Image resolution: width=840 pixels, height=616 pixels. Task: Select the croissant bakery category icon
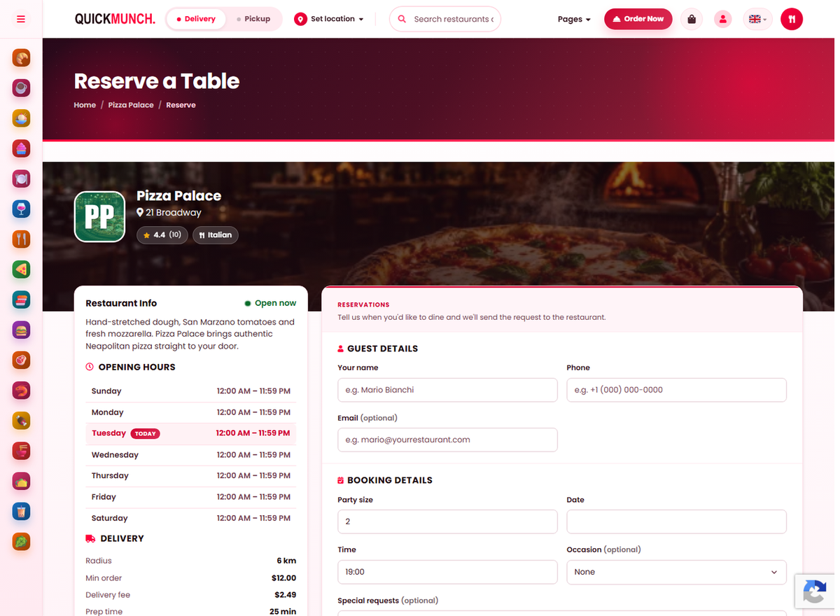[x=21, y=57]
